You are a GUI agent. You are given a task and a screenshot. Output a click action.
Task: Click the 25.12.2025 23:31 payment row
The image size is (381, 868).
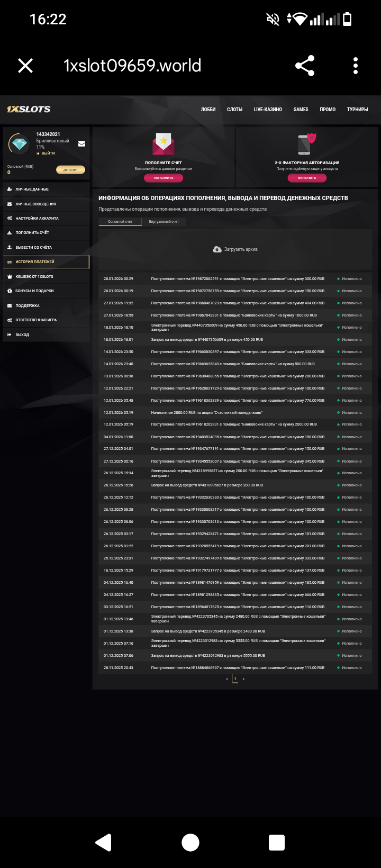click(235, 558)
